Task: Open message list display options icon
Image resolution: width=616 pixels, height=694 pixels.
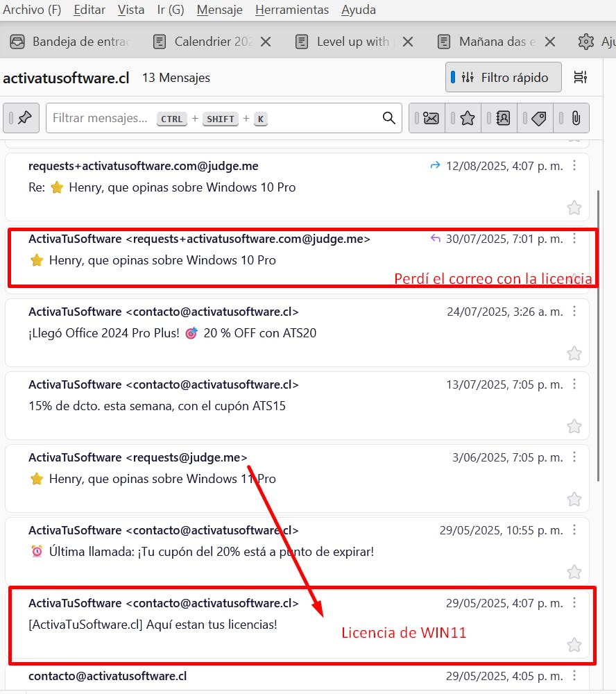Action: click(x=580, y=78)
